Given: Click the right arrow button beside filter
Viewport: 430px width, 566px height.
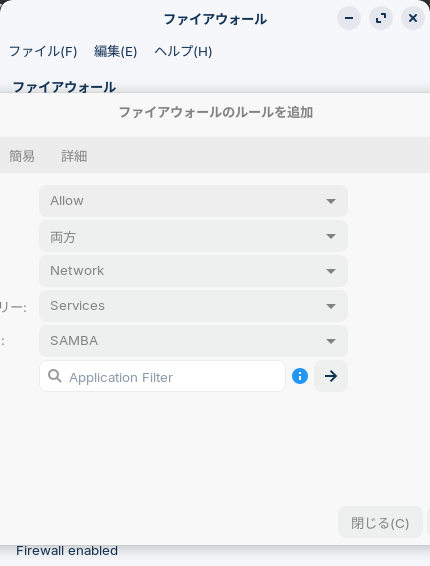Looking at the screenshot, I should pyautogui.click(x=331, y=376).
